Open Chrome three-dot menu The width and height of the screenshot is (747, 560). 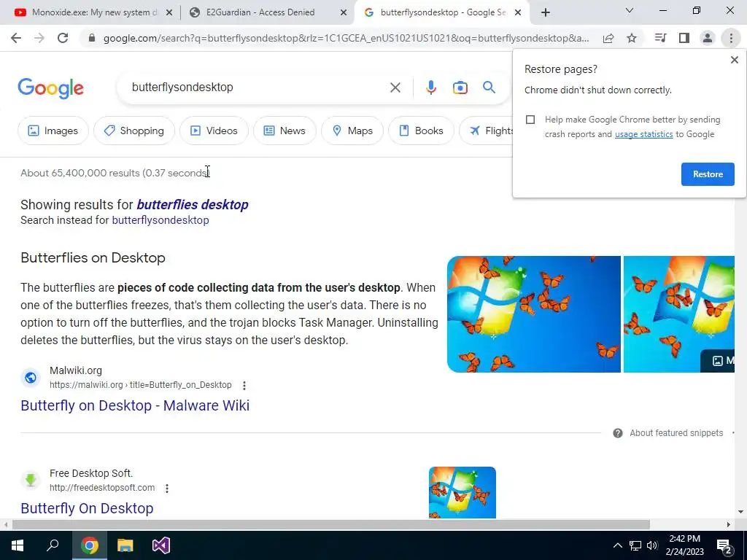731,38
